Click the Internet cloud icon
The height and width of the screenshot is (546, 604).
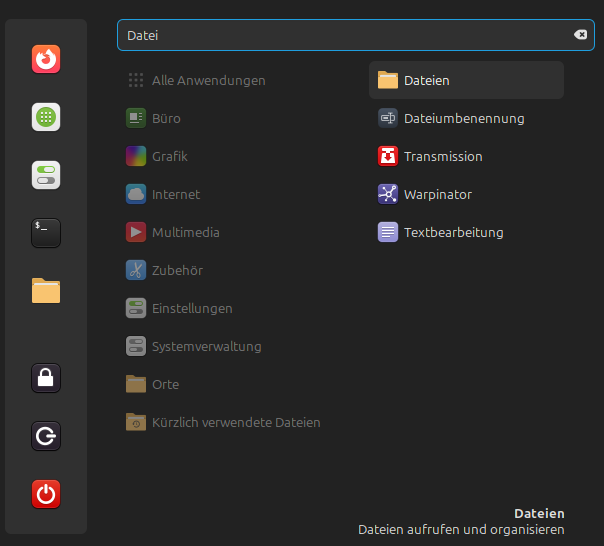[136, 194]
